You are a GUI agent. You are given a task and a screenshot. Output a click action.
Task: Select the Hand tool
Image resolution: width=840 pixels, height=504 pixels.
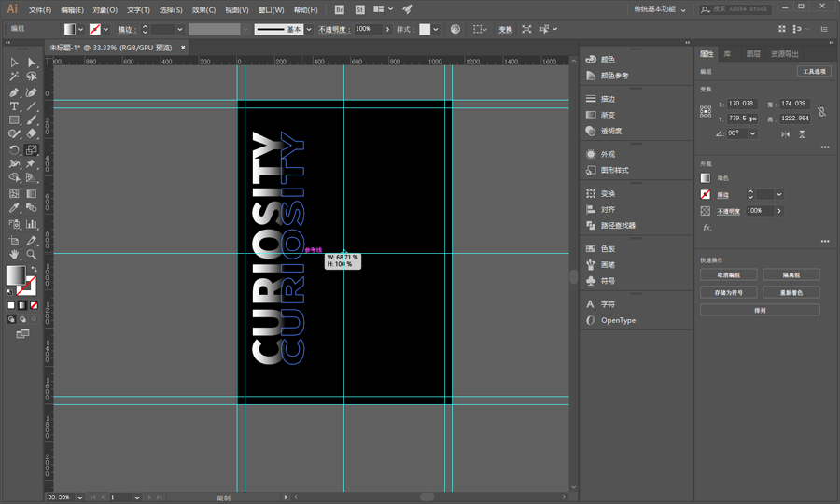tap(14, 254)
